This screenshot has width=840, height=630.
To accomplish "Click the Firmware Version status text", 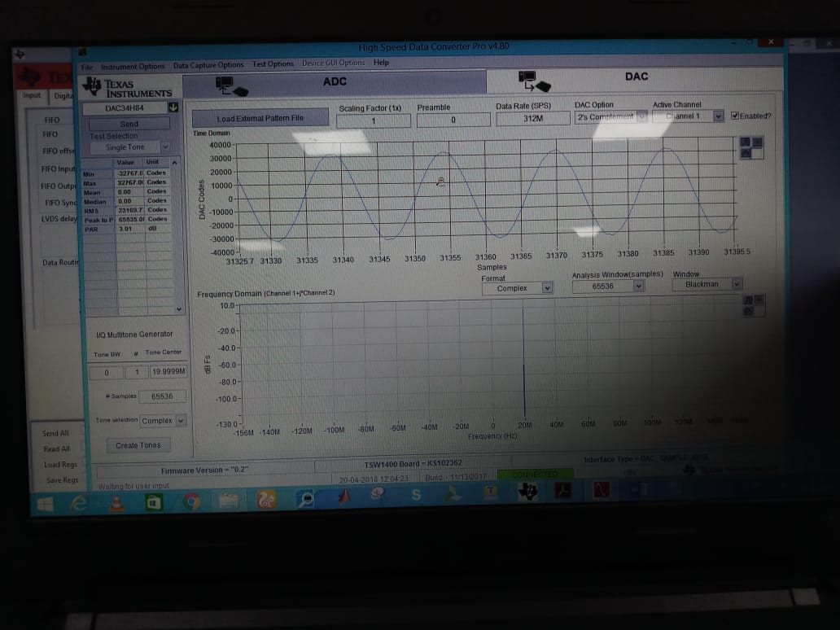I will [204, 470].
